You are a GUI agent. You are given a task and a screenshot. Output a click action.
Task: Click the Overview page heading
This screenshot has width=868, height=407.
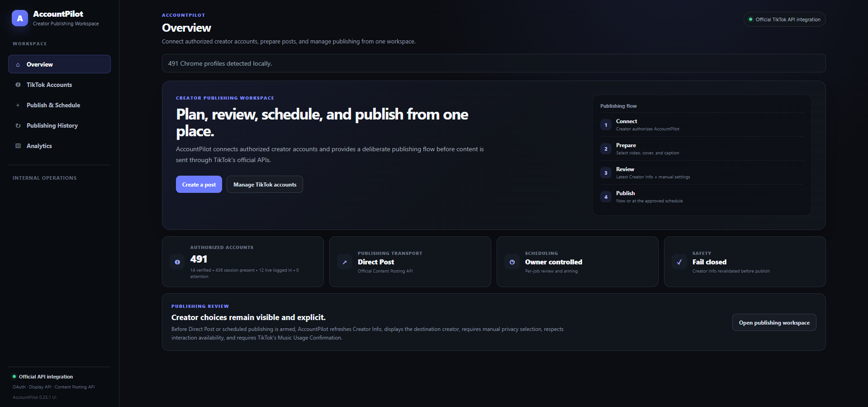(186, 28)
